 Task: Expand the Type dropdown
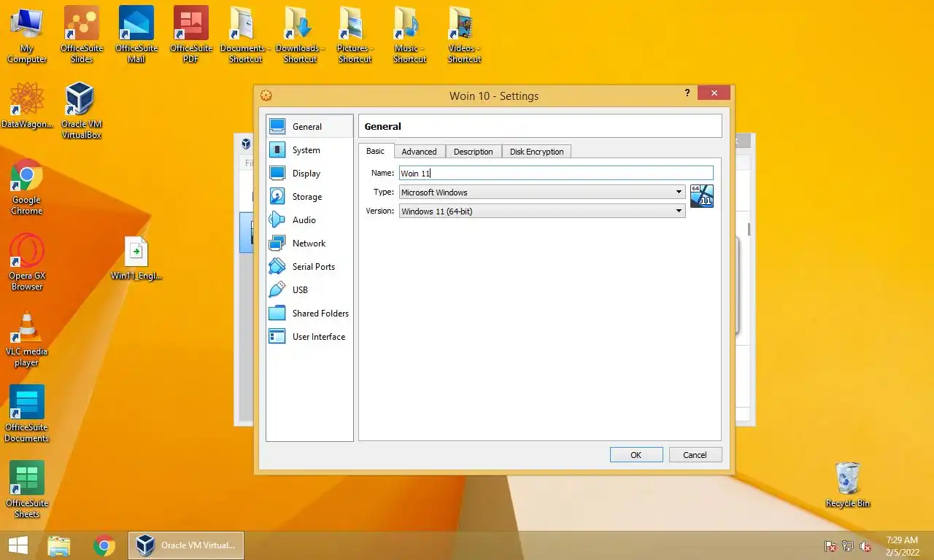[542, 192]
